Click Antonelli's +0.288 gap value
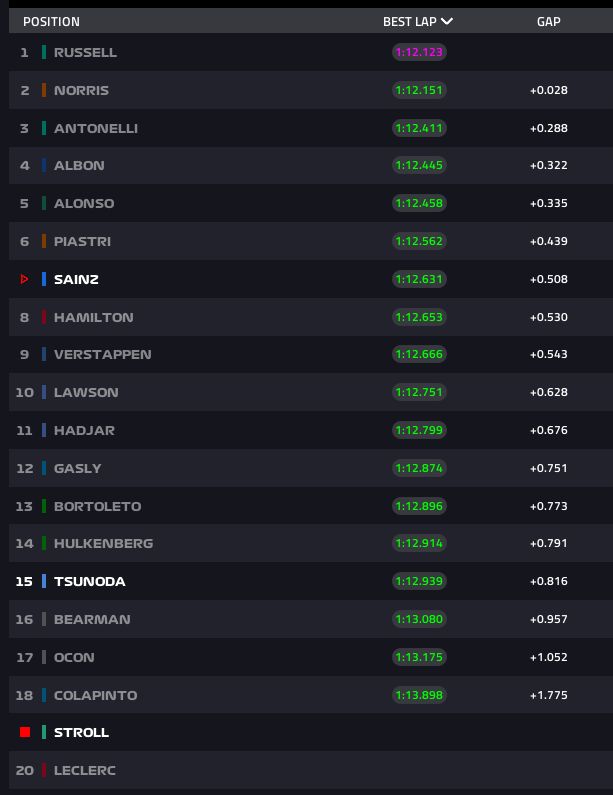Viewport: 613px width, 795px height. pyautogui.click(x=548, y=128)
